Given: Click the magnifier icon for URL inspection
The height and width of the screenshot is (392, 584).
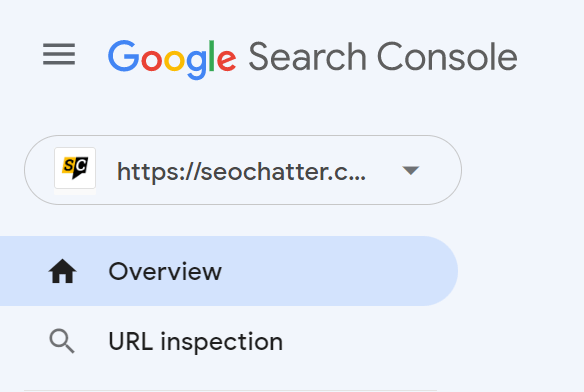Looking at the screenshot, I should (x=62, y=341).
